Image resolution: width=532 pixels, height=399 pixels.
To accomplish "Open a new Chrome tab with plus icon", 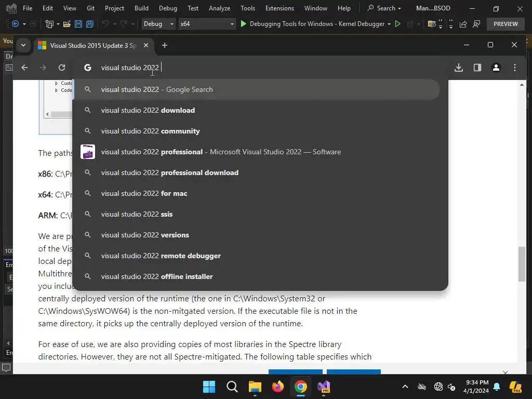I will click(165, 45).
